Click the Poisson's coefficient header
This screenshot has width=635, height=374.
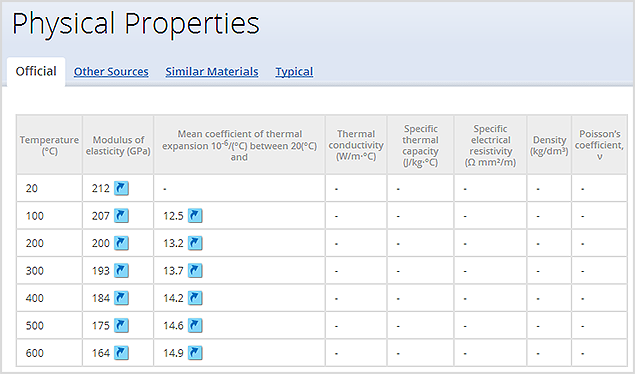click(x=599, y=145)
